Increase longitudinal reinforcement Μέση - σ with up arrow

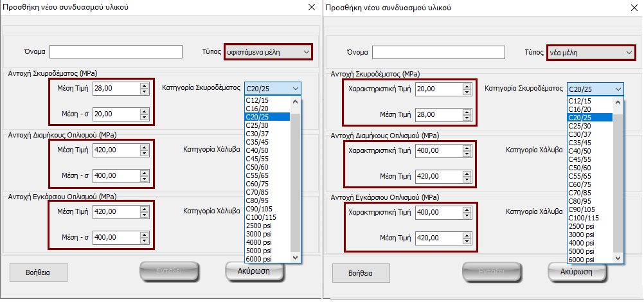144,172
